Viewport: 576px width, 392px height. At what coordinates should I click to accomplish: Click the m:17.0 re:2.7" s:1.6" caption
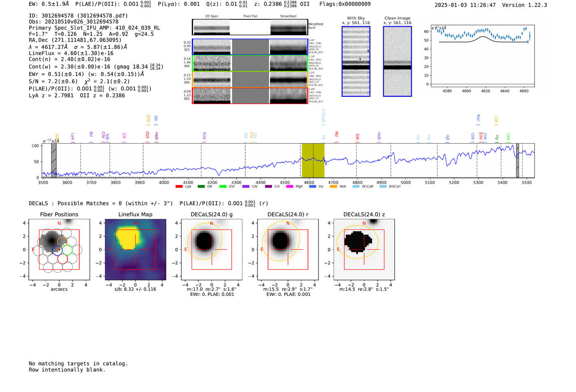(x=211, y=289)
